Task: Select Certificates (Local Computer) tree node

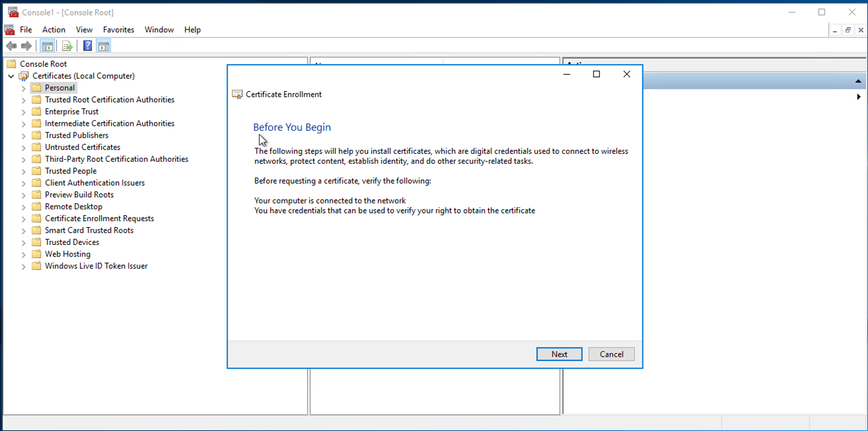Action: pyautogui.click(x=84, y=76)
